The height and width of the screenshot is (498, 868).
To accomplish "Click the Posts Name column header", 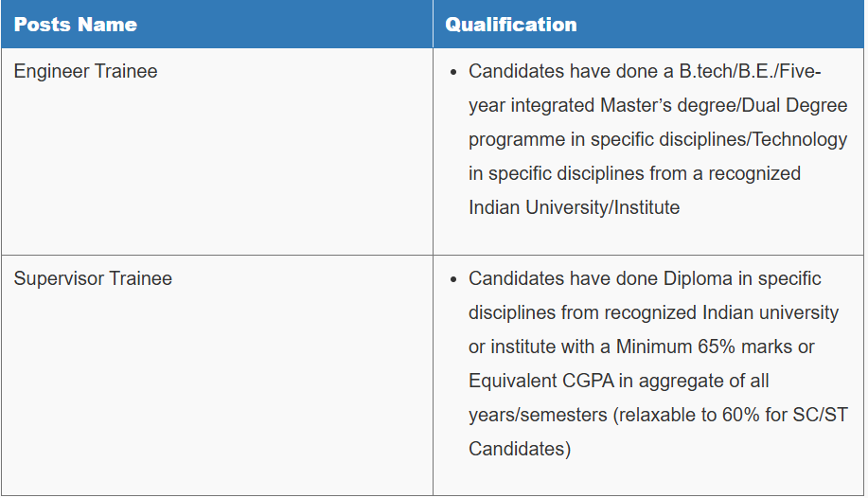I will click(76, 25).
